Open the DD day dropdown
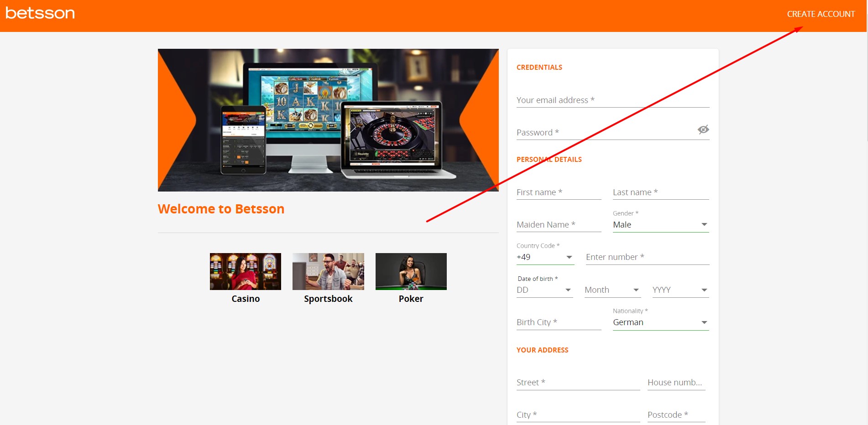This screenshot has width=868, height=425. coord(544,290)
